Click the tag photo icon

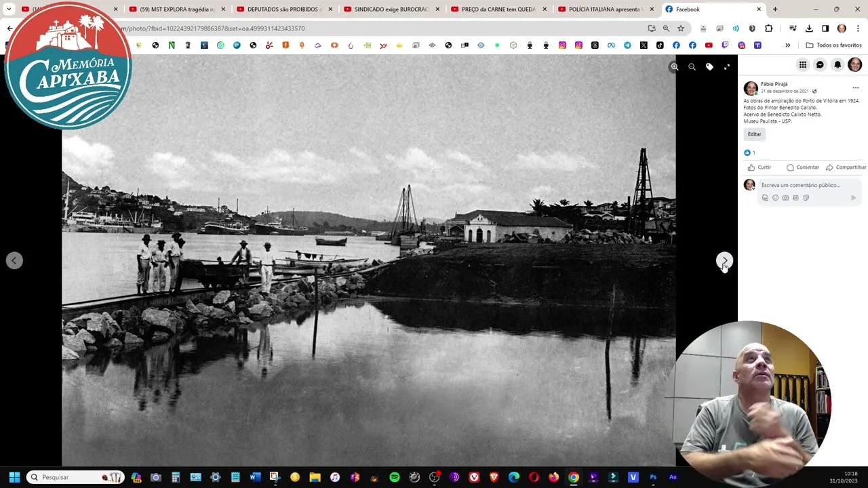709,67
